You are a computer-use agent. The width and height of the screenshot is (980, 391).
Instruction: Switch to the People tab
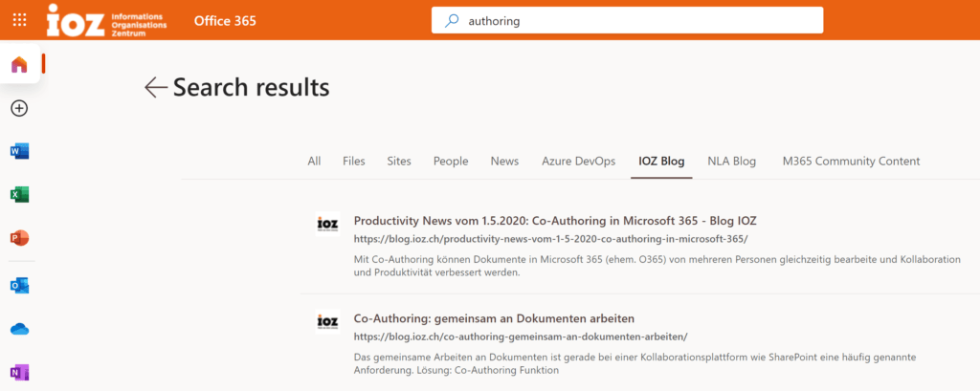click(x=451, y=162)
